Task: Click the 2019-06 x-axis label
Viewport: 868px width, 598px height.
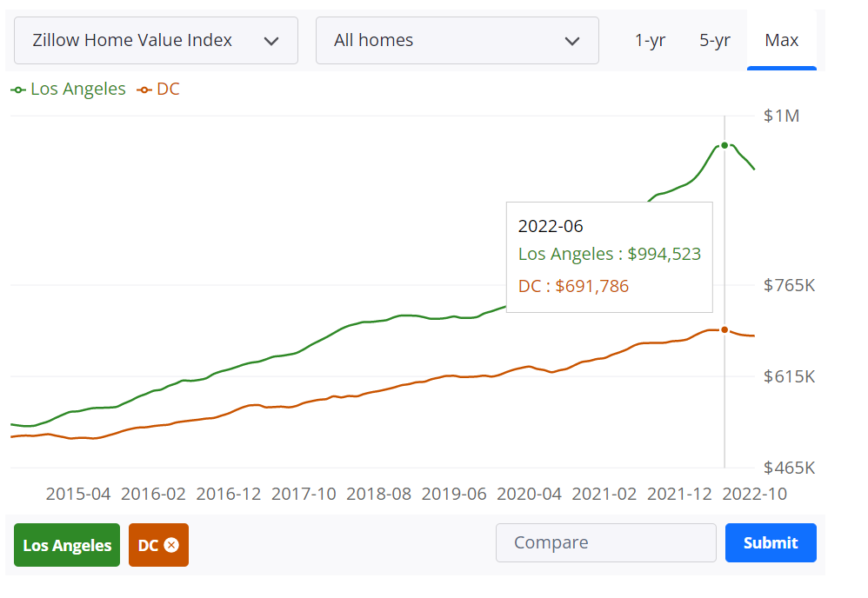Action: click(x=455, y=494)
